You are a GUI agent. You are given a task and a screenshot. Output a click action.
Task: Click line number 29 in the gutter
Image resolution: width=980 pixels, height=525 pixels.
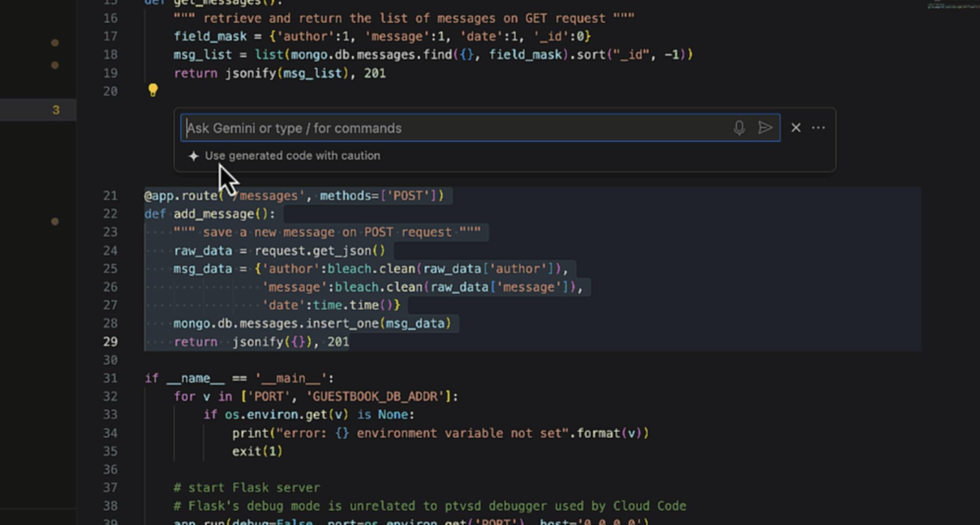coord(110,342)
